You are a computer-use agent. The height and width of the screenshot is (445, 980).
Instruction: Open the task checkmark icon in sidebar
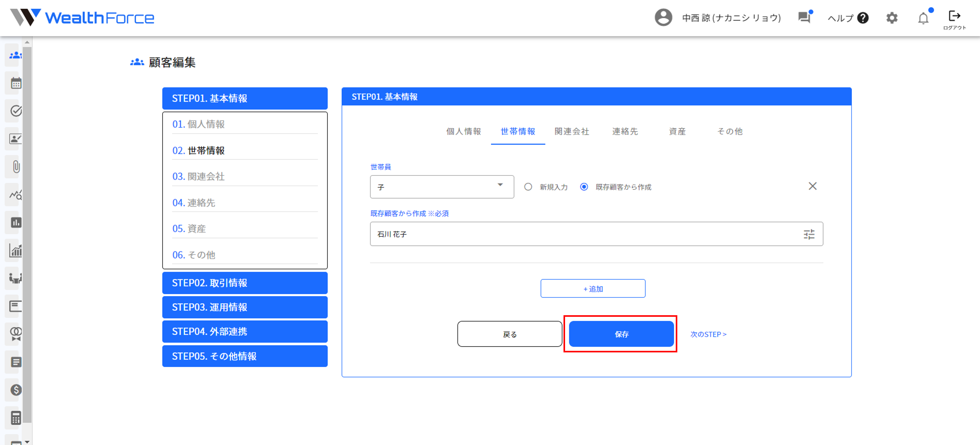(x=16, y=111)
